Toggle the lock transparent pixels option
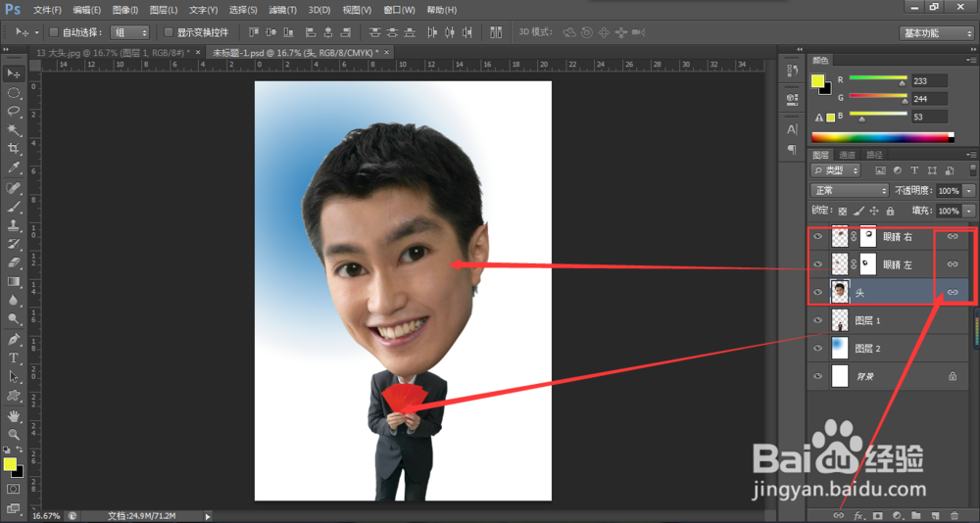 [843, 212]
